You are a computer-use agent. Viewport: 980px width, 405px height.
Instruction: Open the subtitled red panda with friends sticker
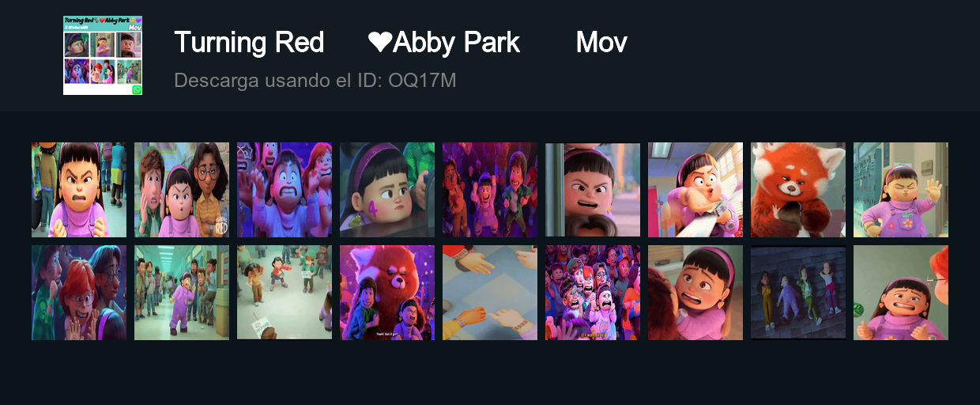(x=387, y=293)
